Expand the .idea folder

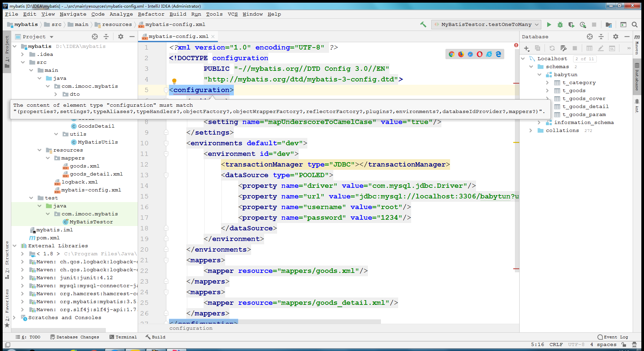[x=23, y=54]
